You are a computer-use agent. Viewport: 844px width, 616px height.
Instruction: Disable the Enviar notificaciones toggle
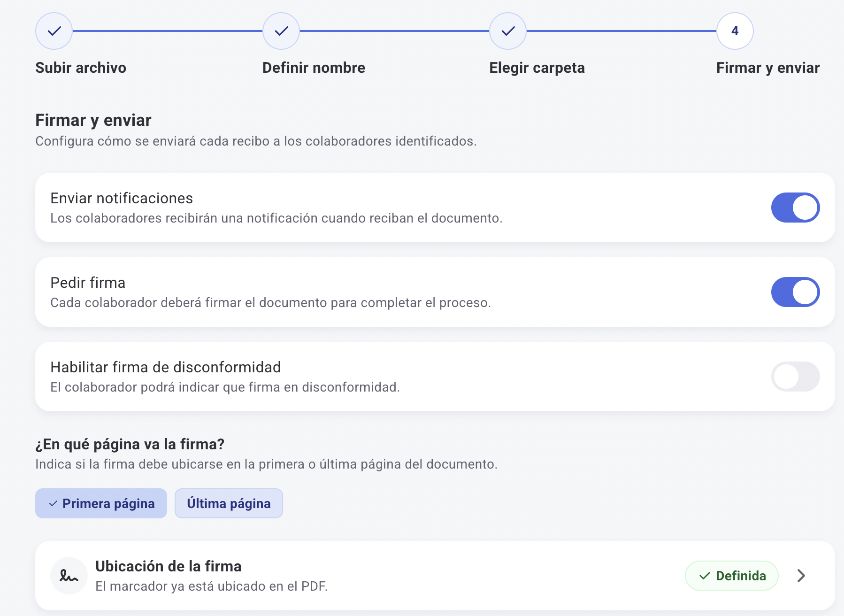(x=795, y=208)
